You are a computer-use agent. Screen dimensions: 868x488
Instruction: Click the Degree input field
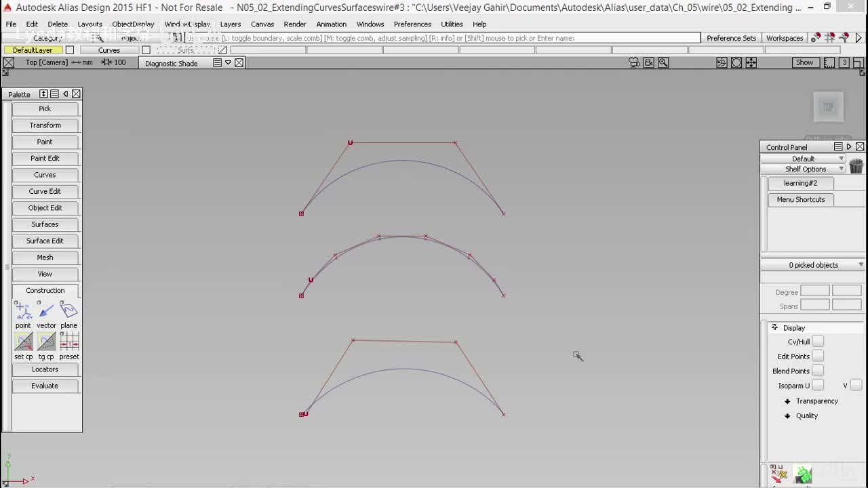pos(815,291)
